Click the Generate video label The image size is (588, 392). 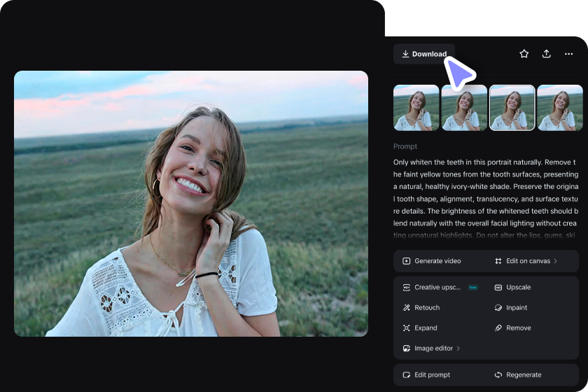(x=437, y=261)
